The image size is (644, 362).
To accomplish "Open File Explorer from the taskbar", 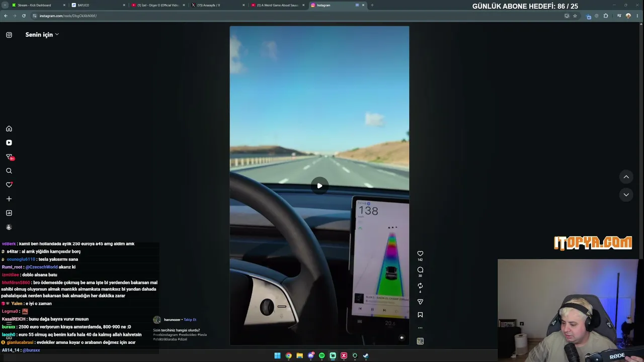I will point(299,355).
